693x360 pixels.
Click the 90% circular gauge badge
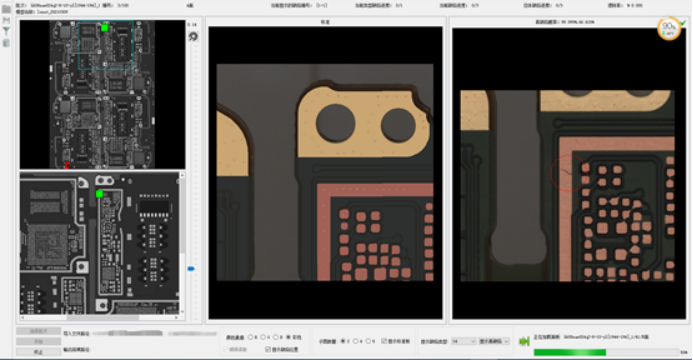point(669,29)
